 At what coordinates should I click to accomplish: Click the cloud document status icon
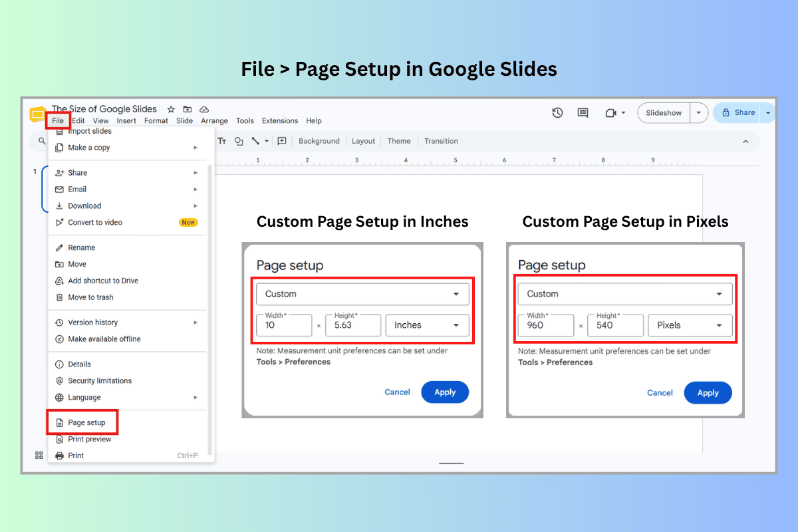pyautogui.click(x=205, y=109)
